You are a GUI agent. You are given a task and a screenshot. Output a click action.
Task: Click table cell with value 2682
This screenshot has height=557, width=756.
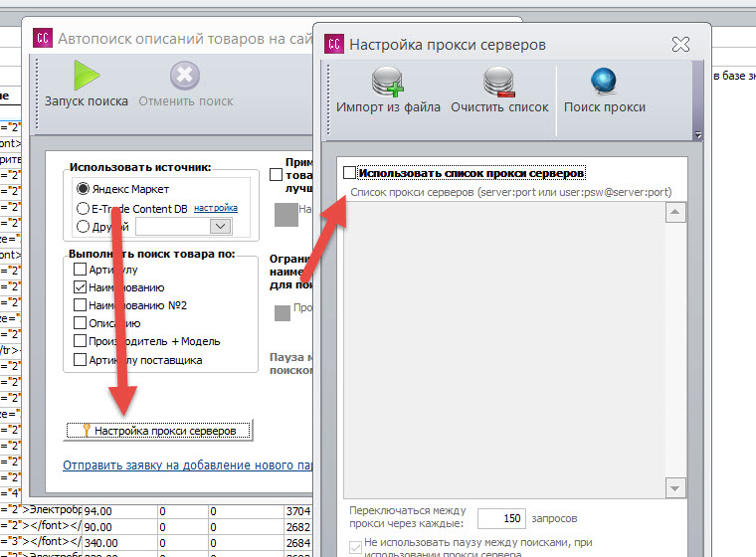click(298, 527)
